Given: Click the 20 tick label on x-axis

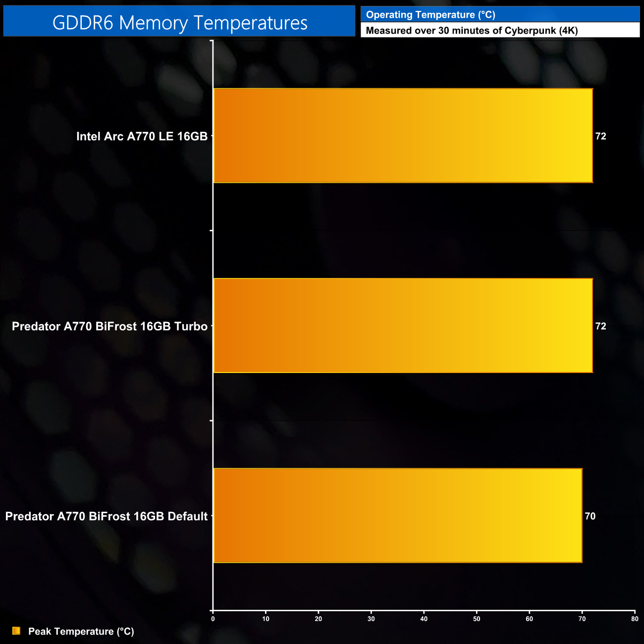Looking at the screenshot, I should point(319,619).
